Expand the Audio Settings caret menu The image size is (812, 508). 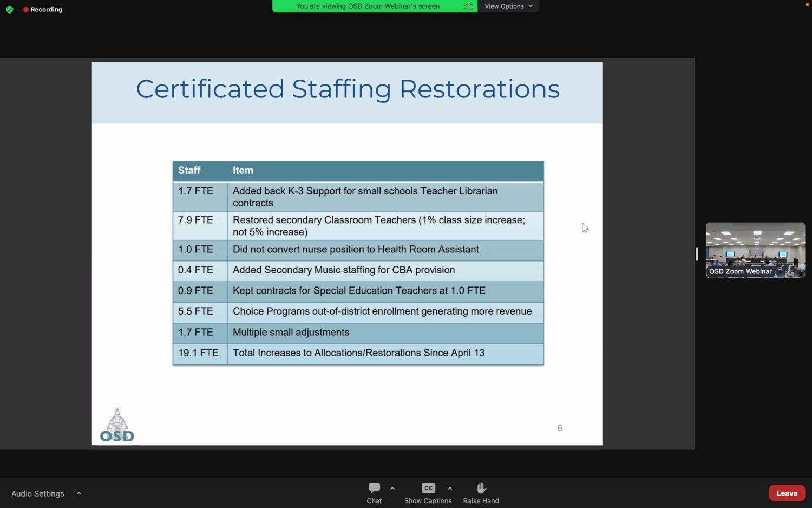click(x=79, y=493)
